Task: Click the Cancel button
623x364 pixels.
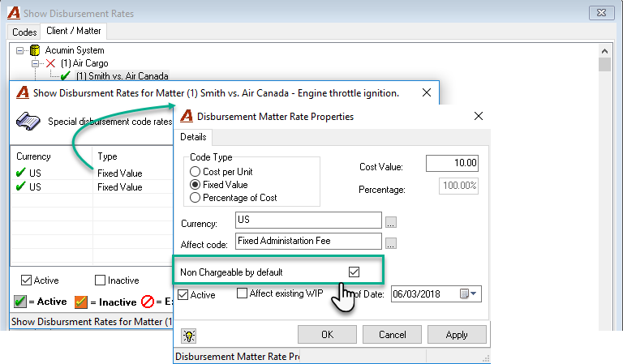Action: point(392,335)
